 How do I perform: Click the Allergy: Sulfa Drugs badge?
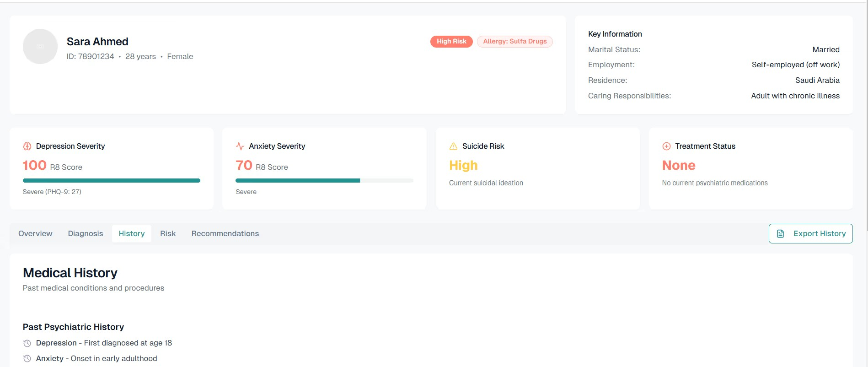(515, 41)
